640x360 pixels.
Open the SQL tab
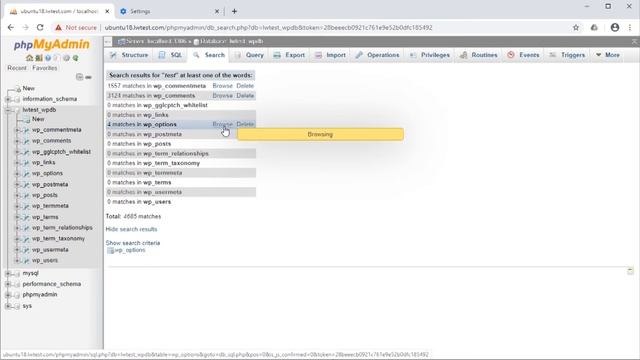pos(171,55)
